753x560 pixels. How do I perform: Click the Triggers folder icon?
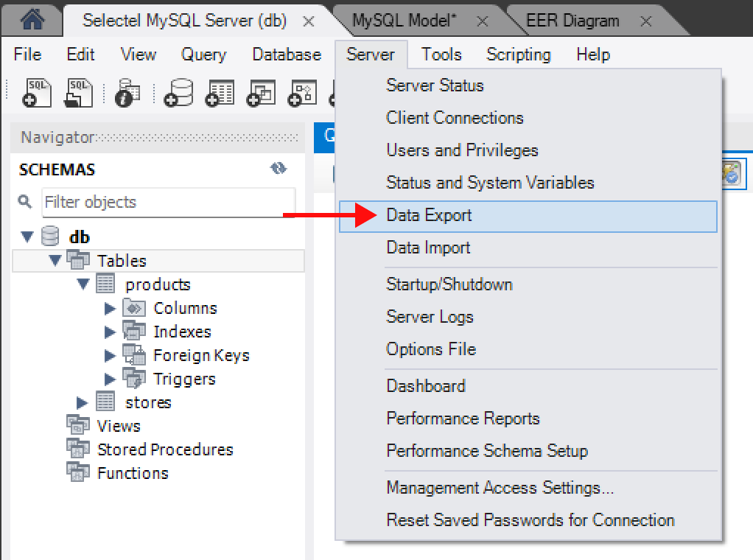pos(134,378)
